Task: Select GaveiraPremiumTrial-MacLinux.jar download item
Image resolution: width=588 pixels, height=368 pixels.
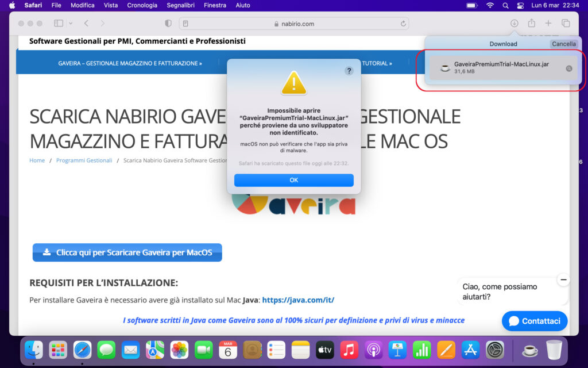Action: click(x=503, y=68)
